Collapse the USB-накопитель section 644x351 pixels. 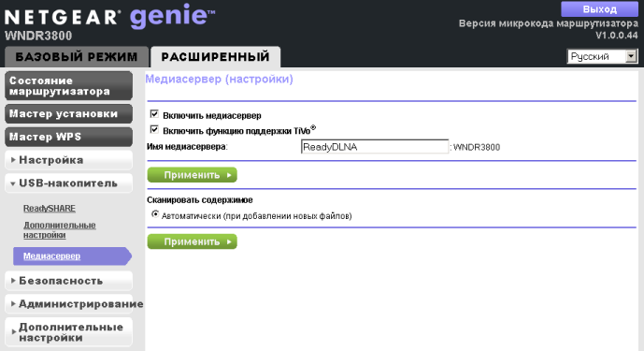click(68, 183)
